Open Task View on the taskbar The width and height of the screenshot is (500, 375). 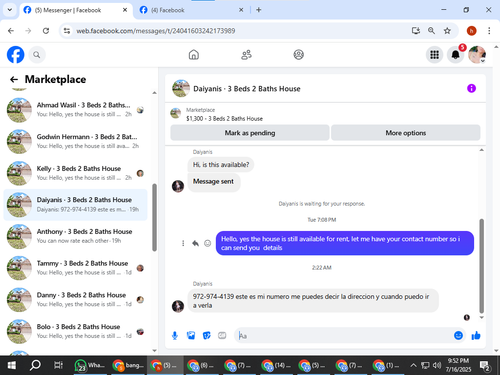click(x=58, y=366)
